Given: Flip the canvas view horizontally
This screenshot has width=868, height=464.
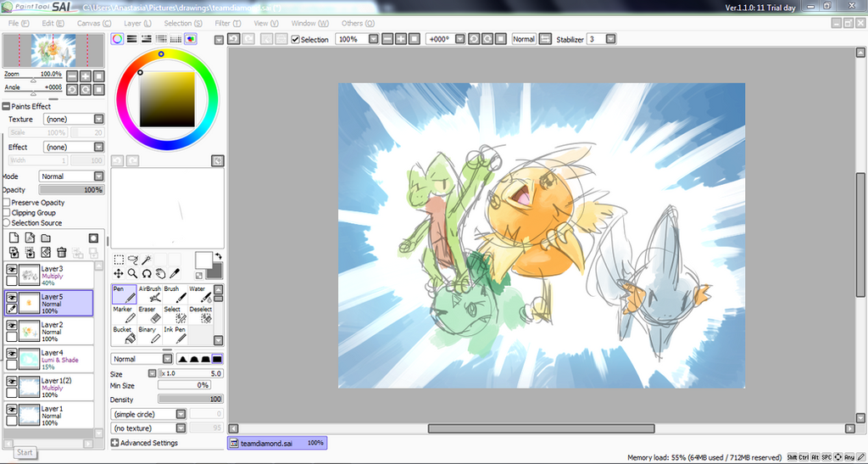Looking at the screenshot, I should (x=546, y=39).
